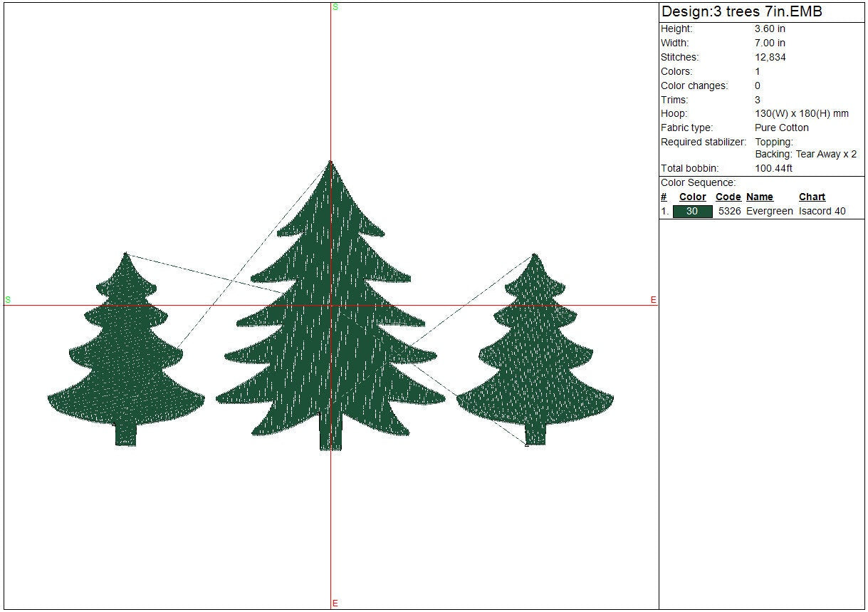Click the red E marker on the horizontal axis
The width and height of the screenshot is (868, 612).
[x=653, y=300]
